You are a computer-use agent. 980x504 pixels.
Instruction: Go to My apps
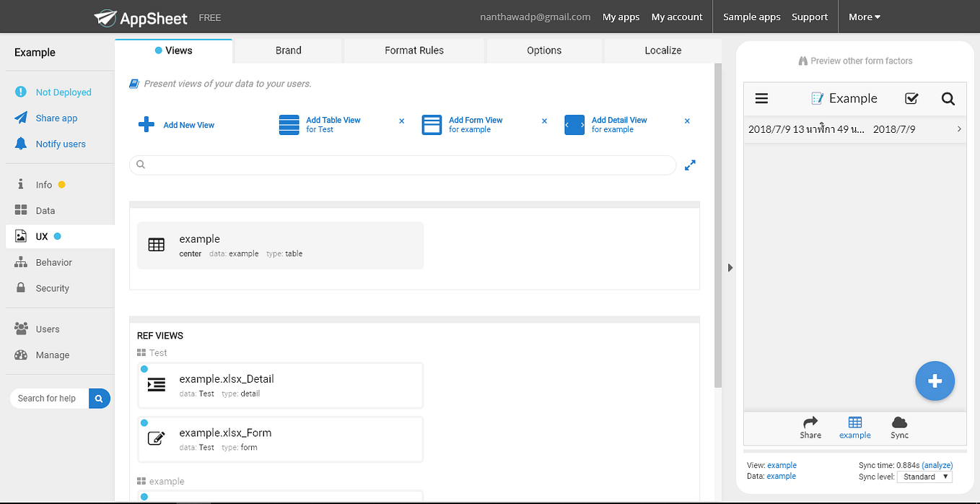[x=621, y=17]
